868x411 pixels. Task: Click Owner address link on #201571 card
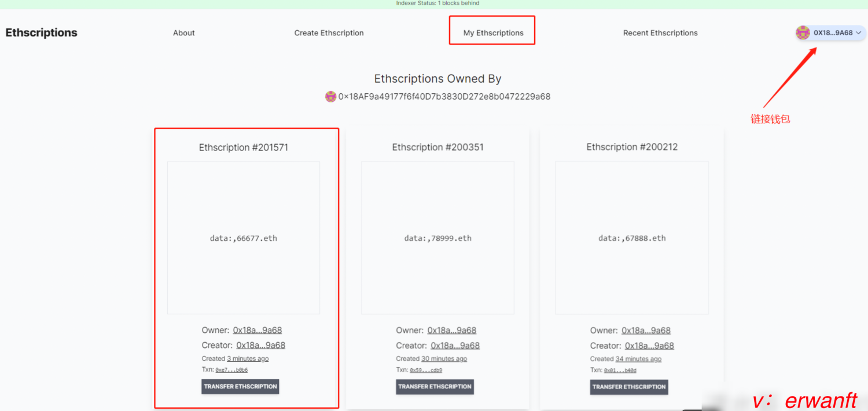[258, 331]
